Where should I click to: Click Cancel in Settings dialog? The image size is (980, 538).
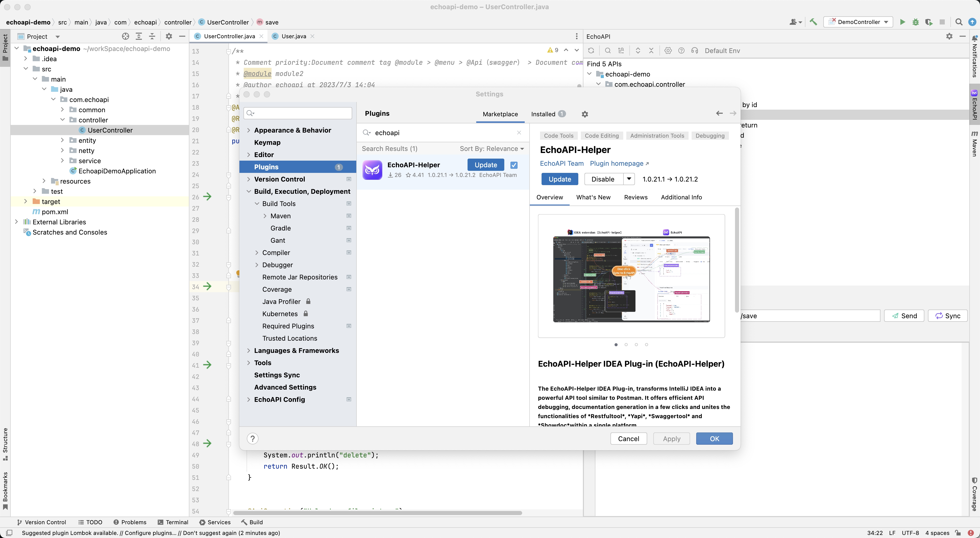click(x=629, y=438)
